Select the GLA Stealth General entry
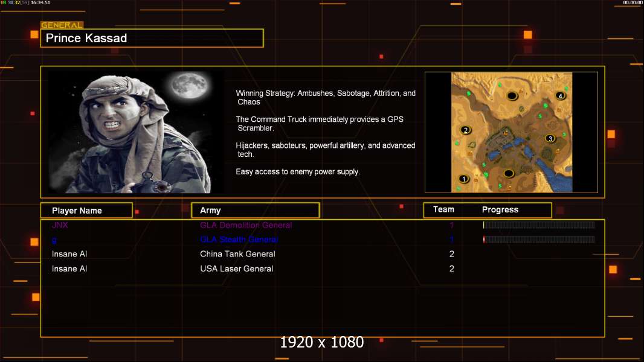The width and height of the screenshot is (644, 362). click(x=239, y=240)
